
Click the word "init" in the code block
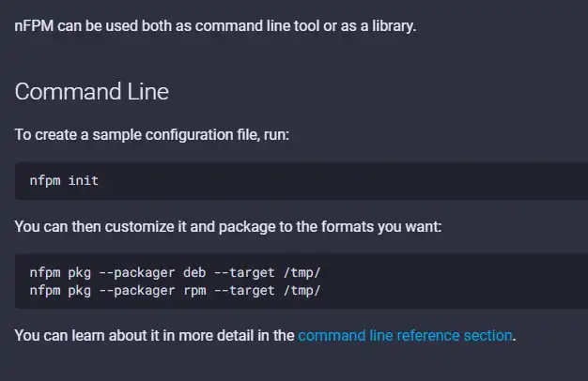click(83, 180)
